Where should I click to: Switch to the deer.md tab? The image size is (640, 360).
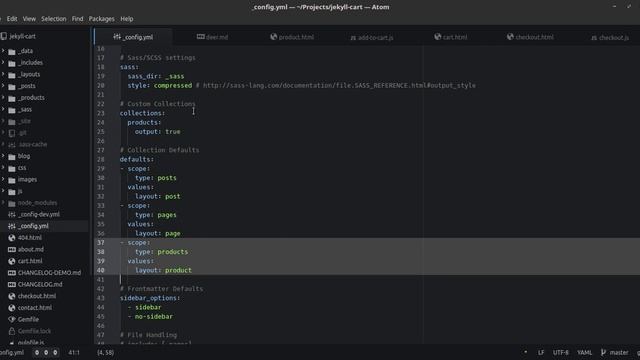(x=212, y=37)
